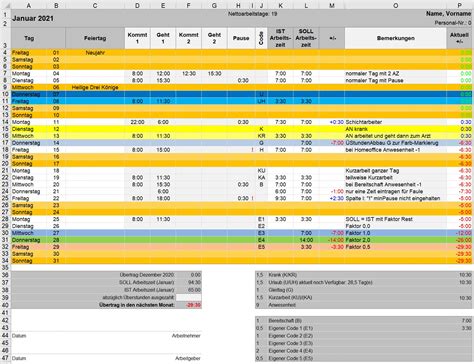Click 'Eigener Code 3 (E3)' legend row

point(364,343)
